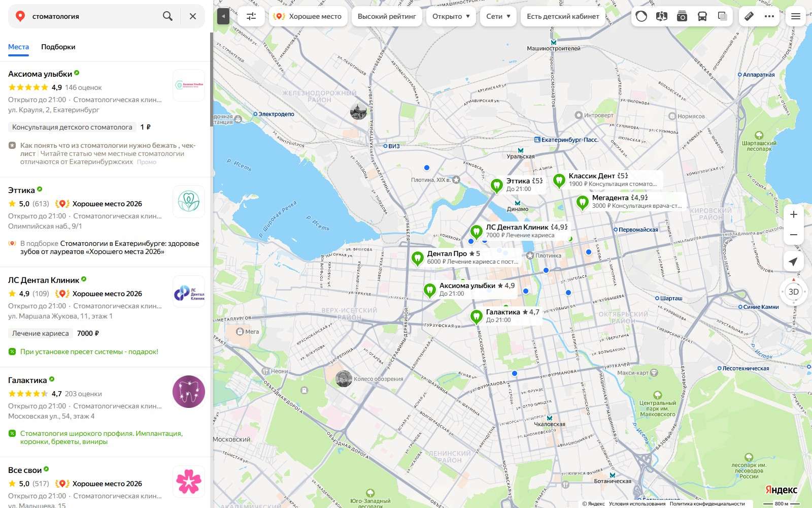Toggle Есть детский кабинет filter
The width and height of the screenshot is (812, 508).
[x=563, y=16]
